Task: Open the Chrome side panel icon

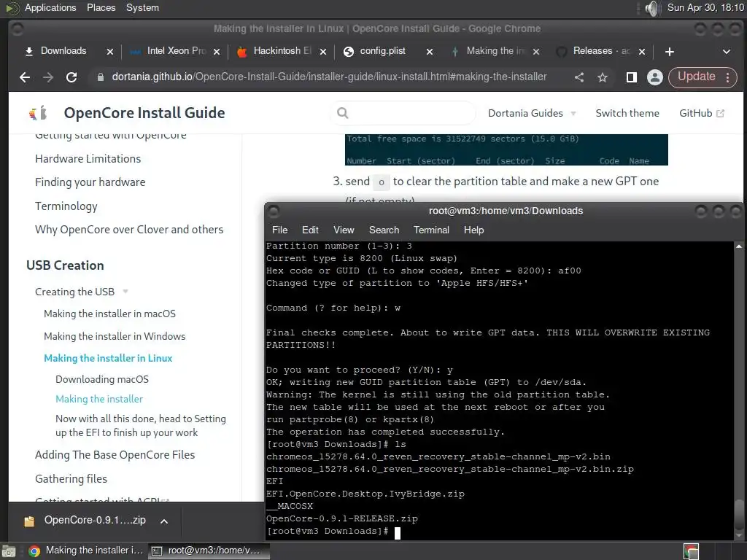Action: (x=631, y=77)
